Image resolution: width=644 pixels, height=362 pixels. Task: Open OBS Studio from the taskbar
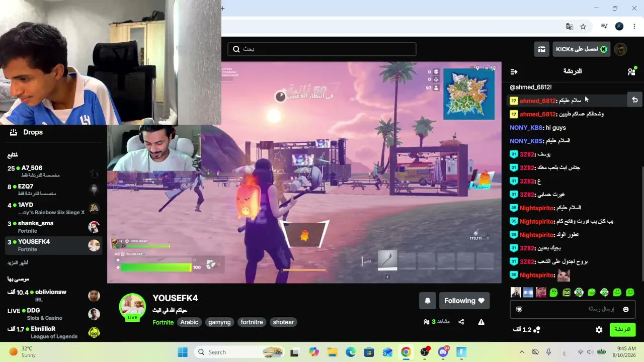coord(425,352)
